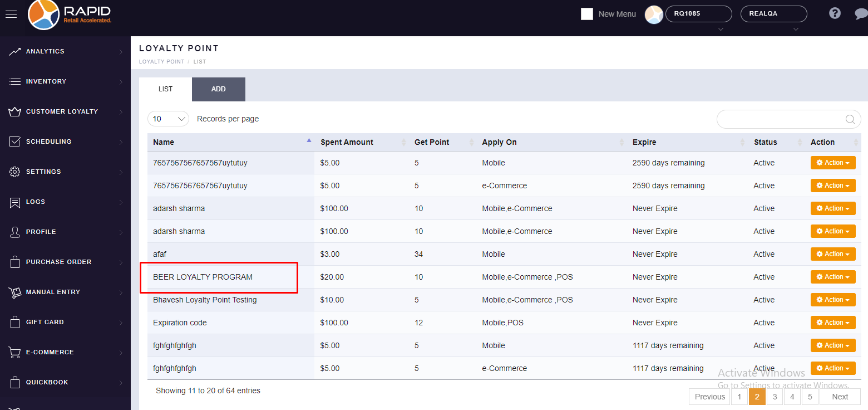Viewport: 868px width, 410px height.
Task: Toggle the New Menu checkbox
Action: (x=587, y=14)
